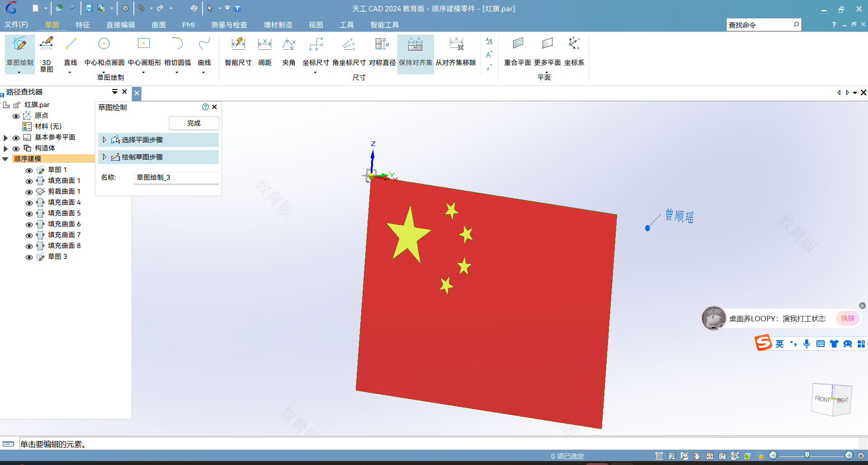Click the FRONT face of view cube
868x465 pixels.
coord(822,399)
